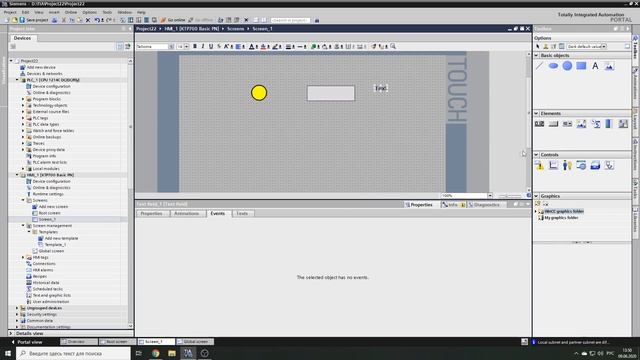Select the Line basic object tool
Viewport: 640px width, 360px height.
[540, 66]
